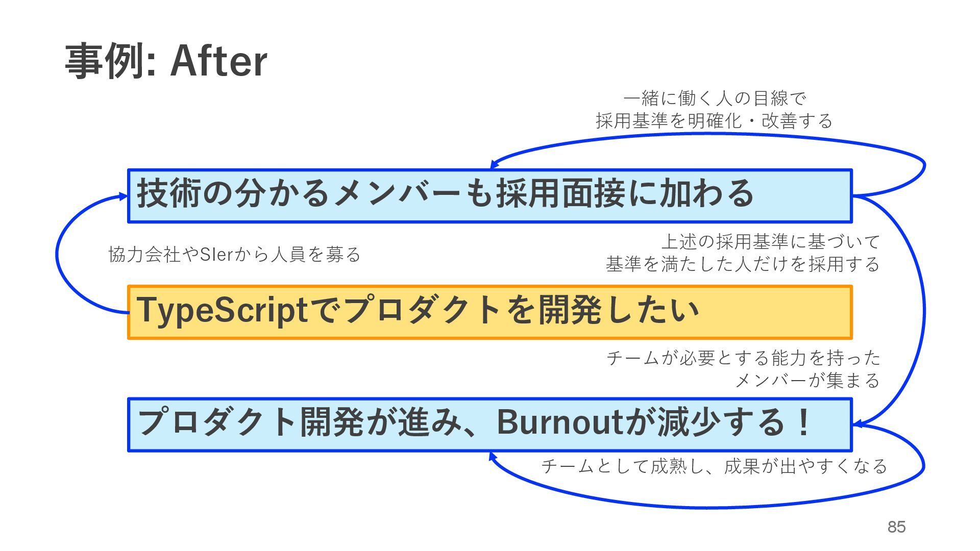The image size is (980, 551).
Task: Click the text '上述の採用基準に基づいて'
Action: (770, 241)
